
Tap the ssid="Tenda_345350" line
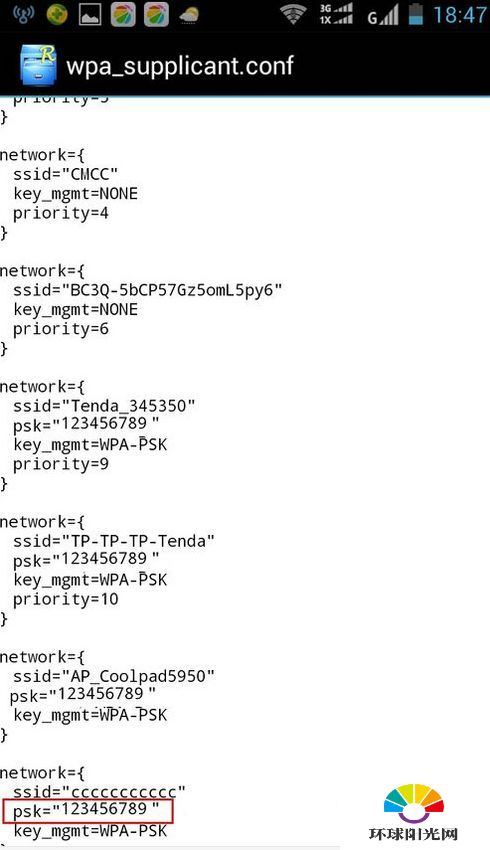coord(104,406)
